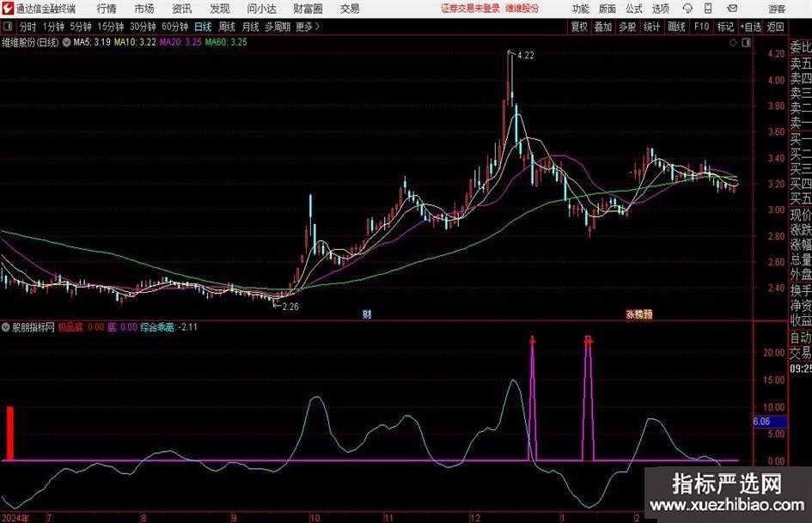Viewport: 812px width, 523px height.
Task: Open the mail envelope icon
Action: click(732, 9)
